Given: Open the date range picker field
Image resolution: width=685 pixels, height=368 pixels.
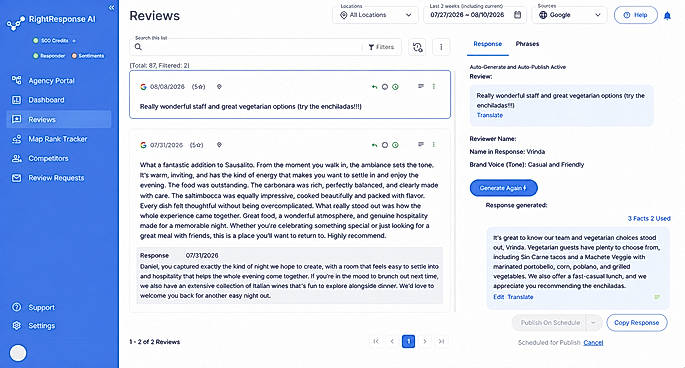Looking at the screenshot, I should point(475,15).
